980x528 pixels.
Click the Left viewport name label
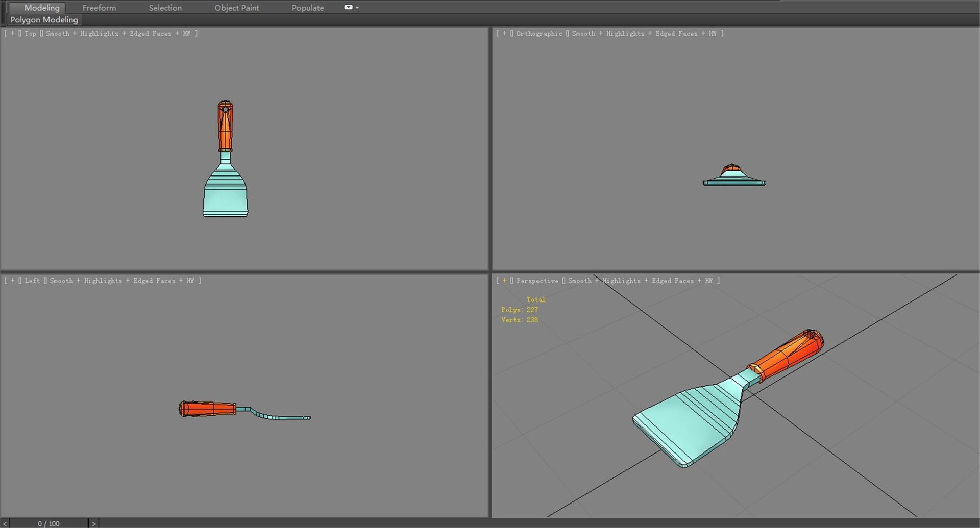click(32, 281)
